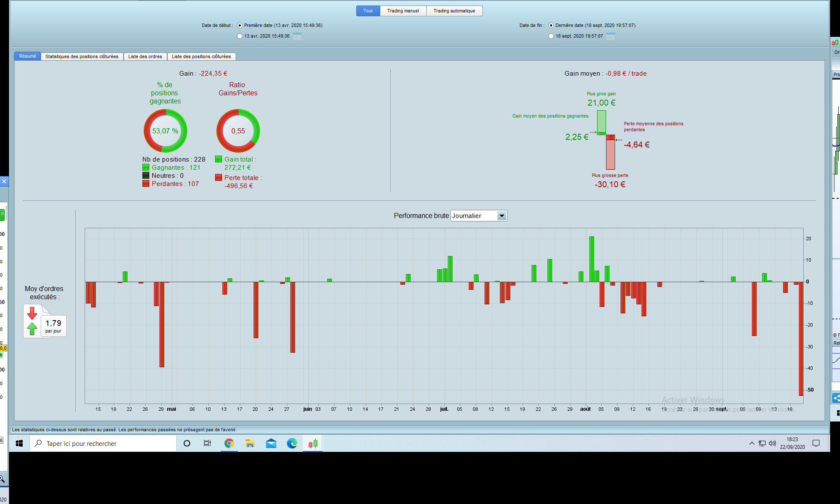Launch Microsoft Edge from the taskbar

click(x=292, y=443)
